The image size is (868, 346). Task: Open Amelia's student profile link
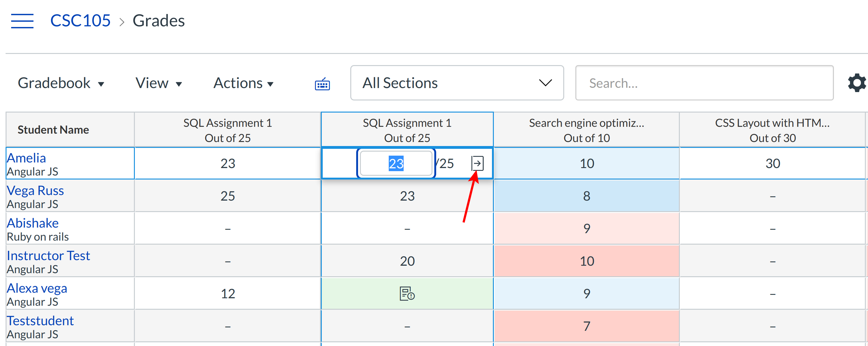(x=26, y=158)
